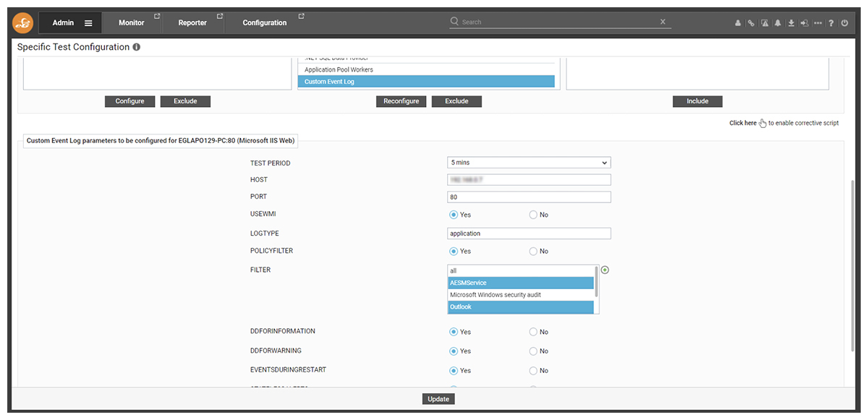Open the Reporter tab
This screenshot has width=868, height=420.
[x=192, y=23]
